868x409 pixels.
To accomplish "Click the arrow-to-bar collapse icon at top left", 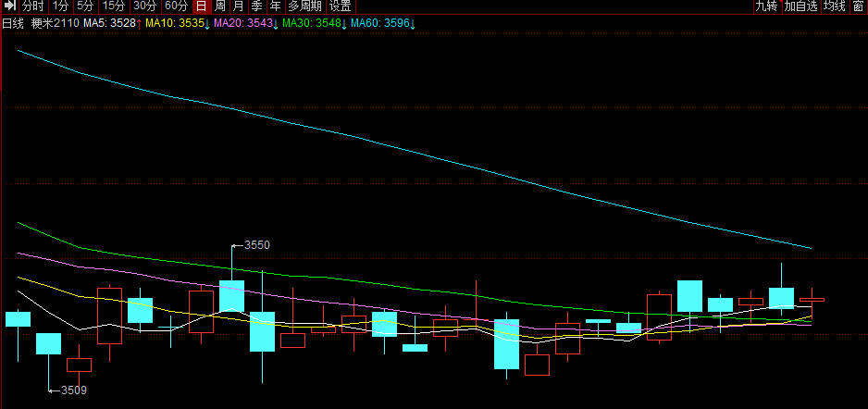I will pos(10,6).
